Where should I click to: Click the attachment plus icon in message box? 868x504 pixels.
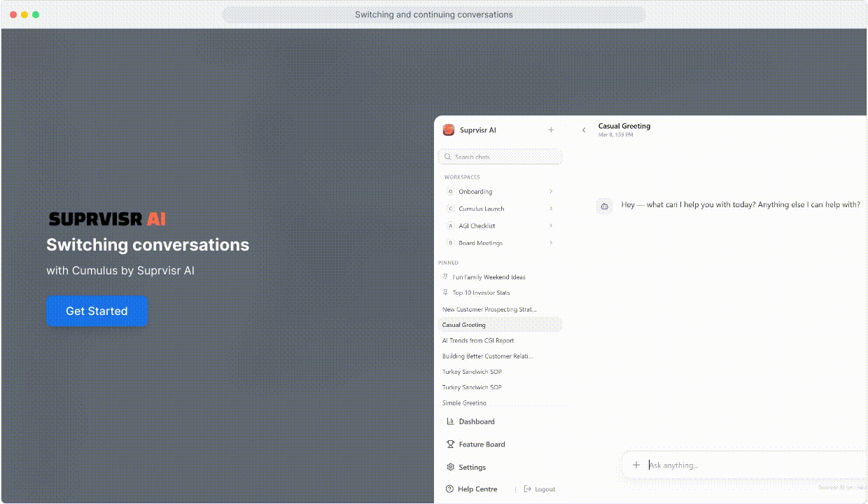click(636, 465)
